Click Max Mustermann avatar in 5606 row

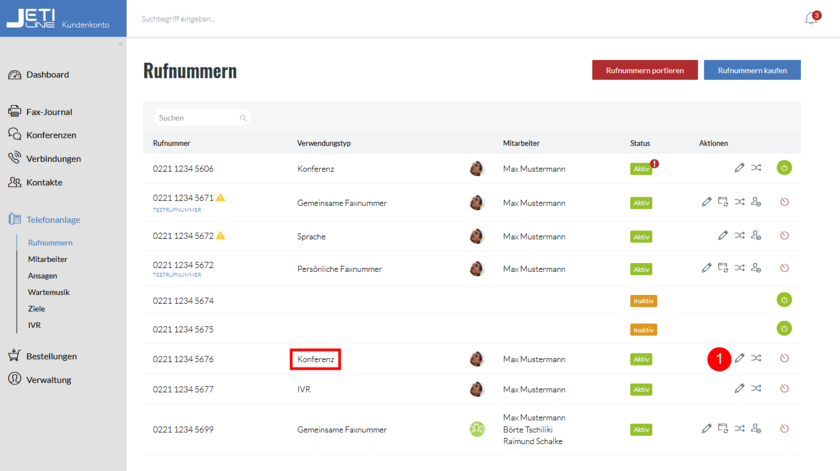click(476, 168)
